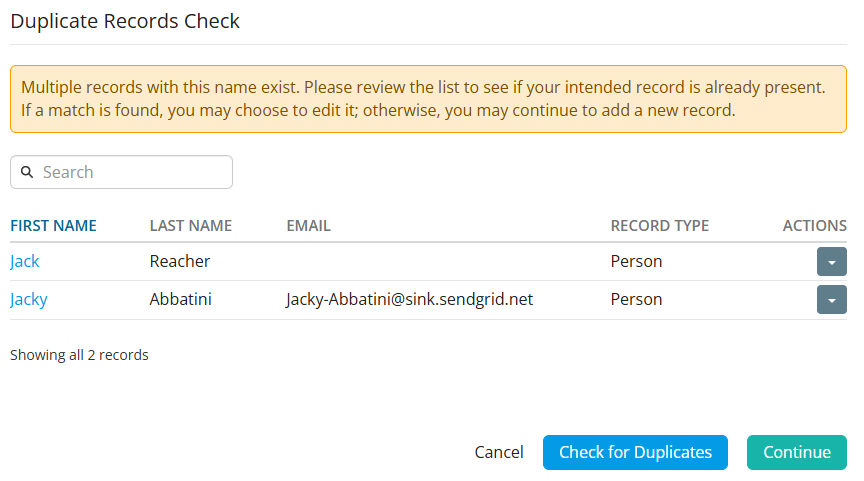Viewport: 864px width, 481px height.
Task: Select the Reacher last name cell
Action: point(180,261)
